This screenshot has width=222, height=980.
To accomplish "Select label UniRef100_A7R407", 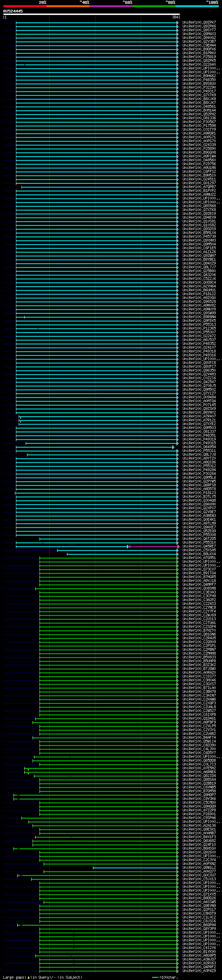I will coord(199,416).
